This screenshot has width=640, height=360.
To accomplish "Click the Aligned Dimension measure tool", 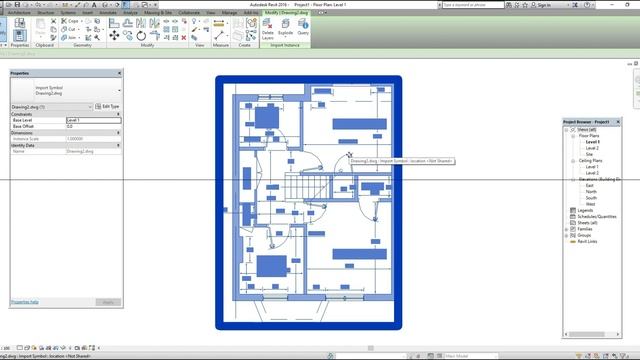I will tap(219, 23).
